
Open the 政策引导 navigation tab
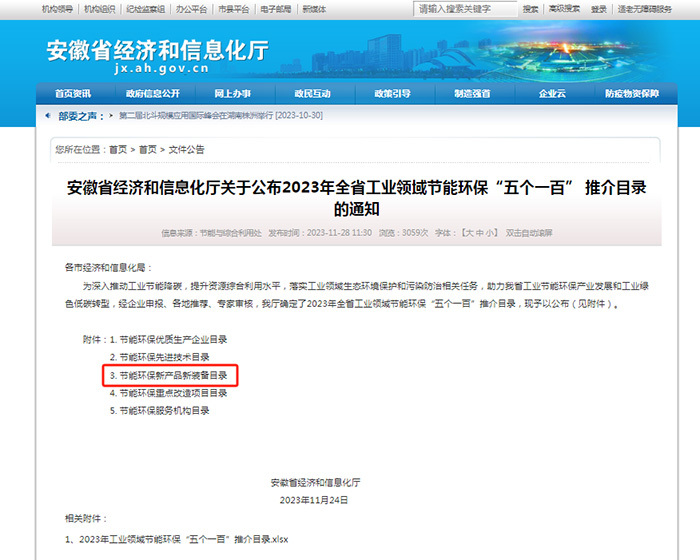(x=392, y=93)
